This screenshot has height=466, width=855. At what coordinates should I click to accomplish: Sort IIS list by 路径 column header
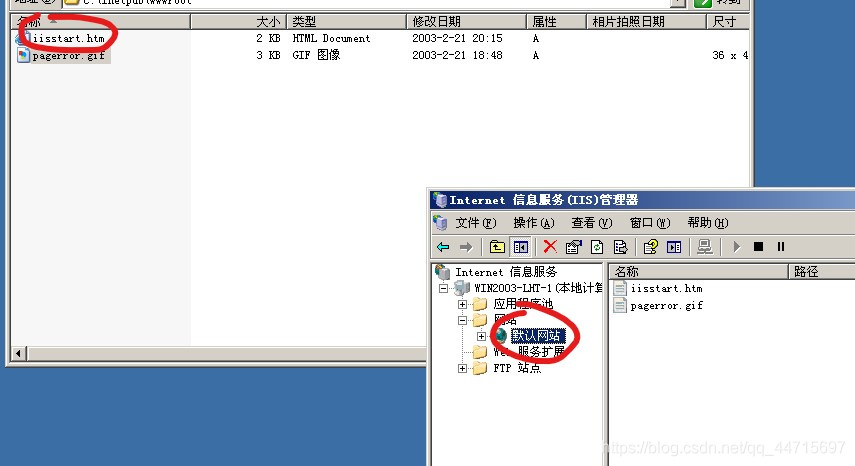click(x=822, y=271)
